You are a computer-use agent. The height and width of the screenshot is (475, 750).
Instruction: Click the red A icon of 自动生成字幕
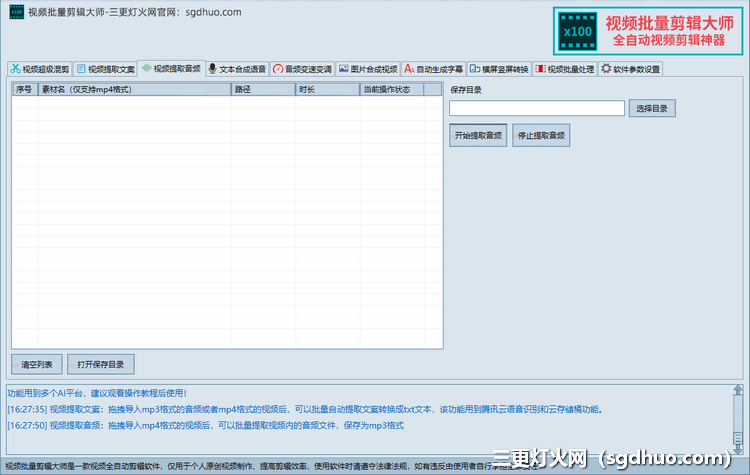pos(409,69)
